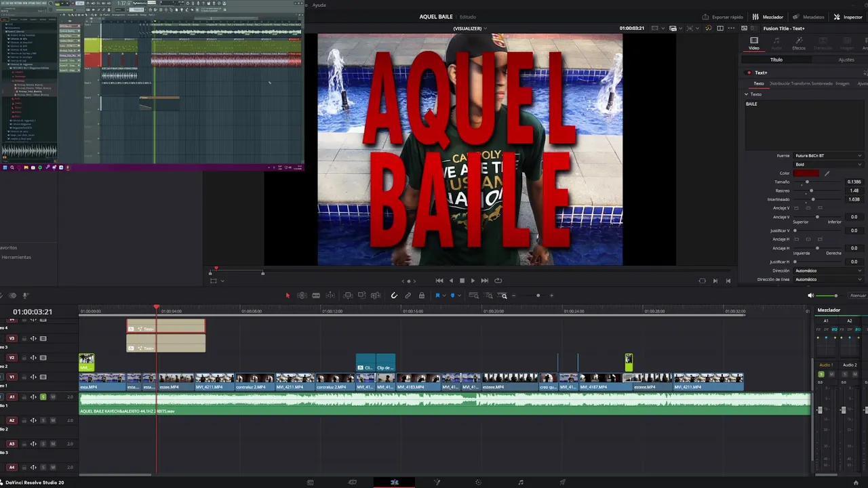Toggle loop playback icon
Image resolution: width=868 pixels, height=488 pixels.
coord(498,281)
